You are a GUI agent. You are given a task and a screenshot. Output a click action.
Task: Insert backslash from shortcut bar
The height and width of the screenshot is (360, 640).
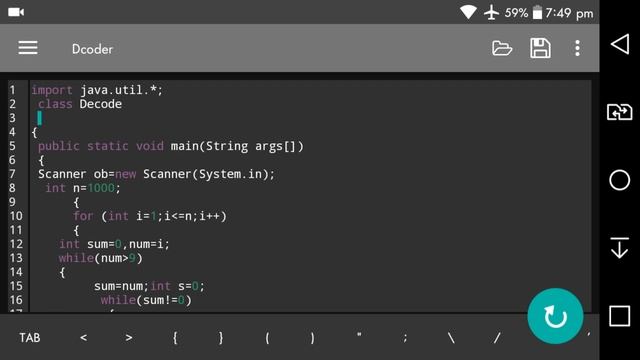[451, 338]
